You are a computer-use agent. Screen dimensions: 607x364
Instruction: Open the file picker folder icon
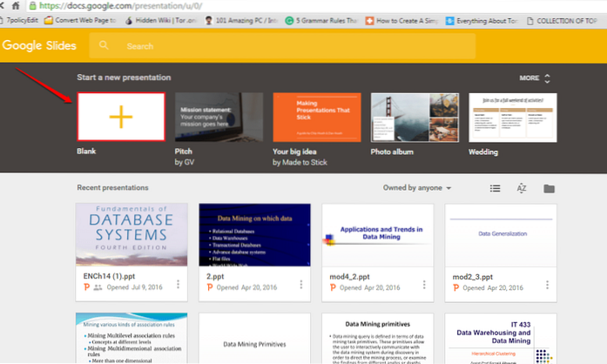point(549,188)
